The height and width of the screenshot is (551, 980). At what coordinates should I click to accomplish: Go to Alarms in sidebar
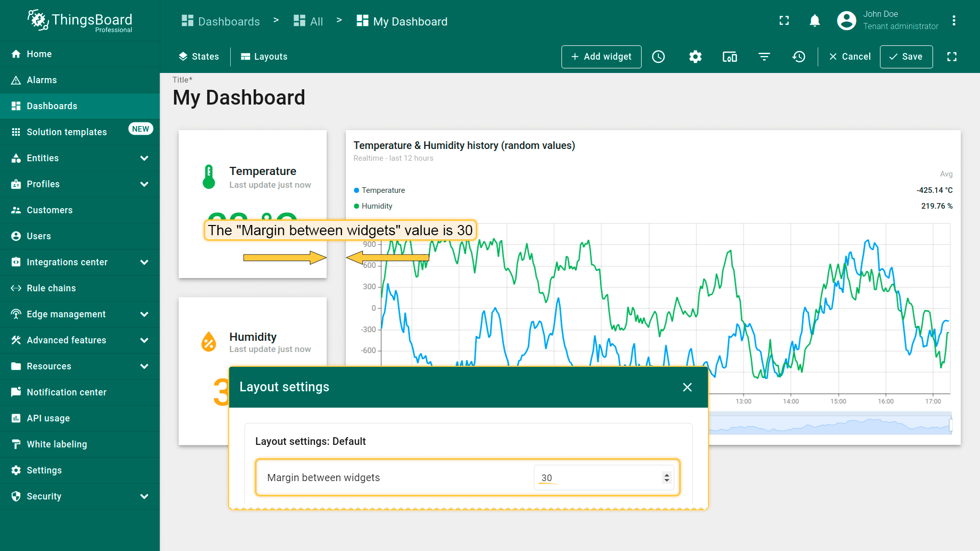pyautogui.click(x=42, y=80)
